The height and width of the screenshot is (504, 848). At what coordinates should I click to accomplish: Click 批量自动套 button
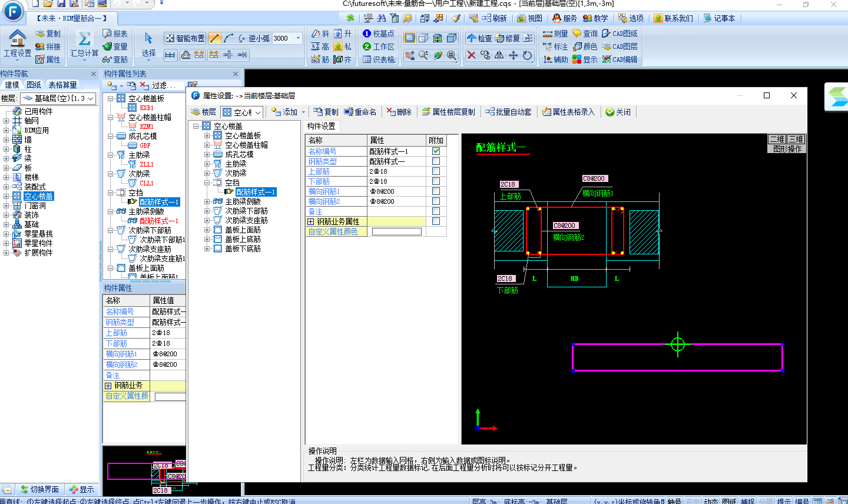pos(508,112)
